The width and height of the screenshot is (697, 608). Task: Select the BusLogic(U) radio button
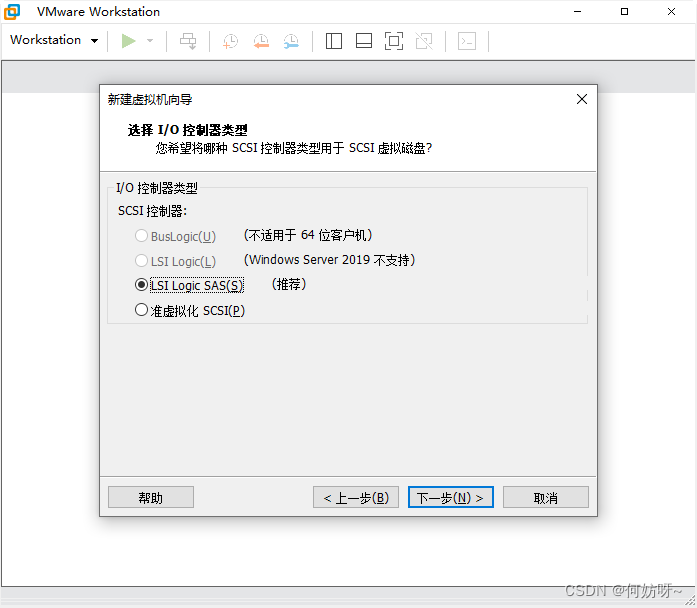point(141,236)
